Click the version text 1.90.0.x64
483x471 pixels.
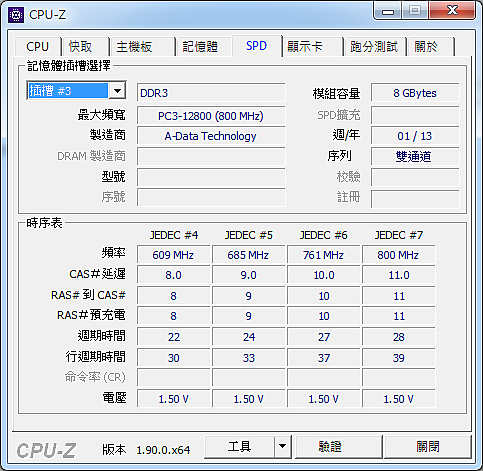coord(163,450)
